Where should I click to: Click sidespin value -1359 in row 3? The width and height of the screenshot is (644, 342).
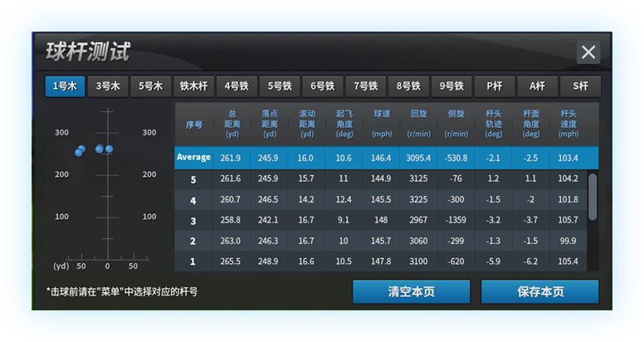pyautogui.click(x=456, y=220)
